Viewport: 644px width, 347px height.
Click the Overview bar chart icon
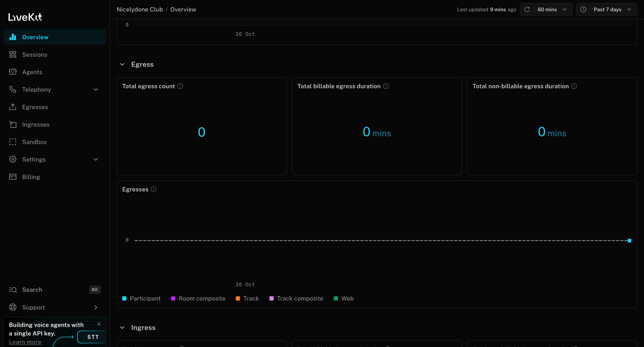click(x=13, y=37)
